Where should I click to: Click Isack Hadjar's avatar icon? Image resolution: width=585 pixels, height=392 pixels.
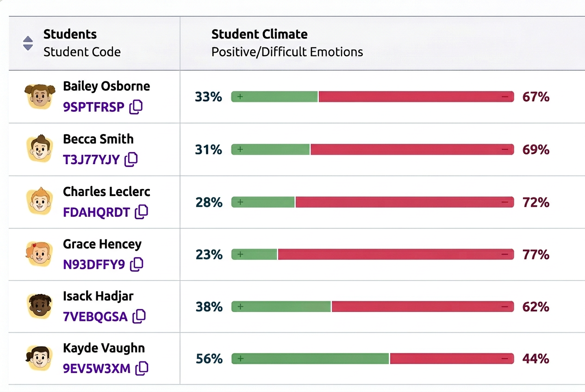(39, 306)
